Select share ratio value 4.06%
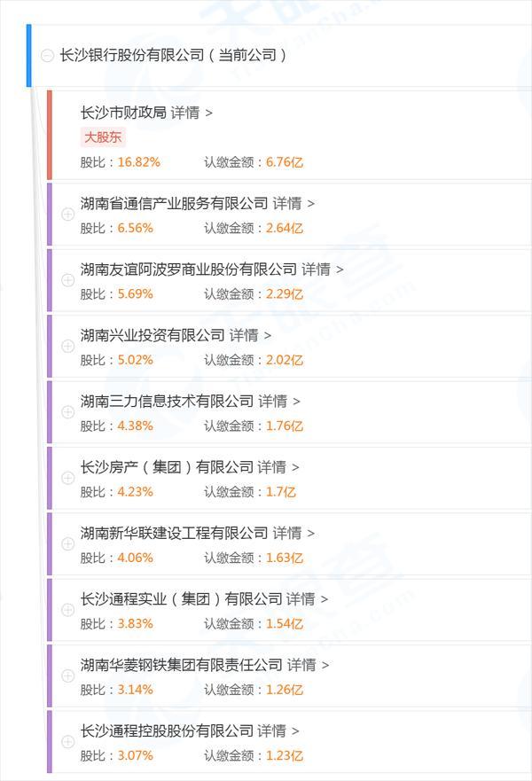Image resolution: width=532 pixels, height=781 pixels. [136, 558]
